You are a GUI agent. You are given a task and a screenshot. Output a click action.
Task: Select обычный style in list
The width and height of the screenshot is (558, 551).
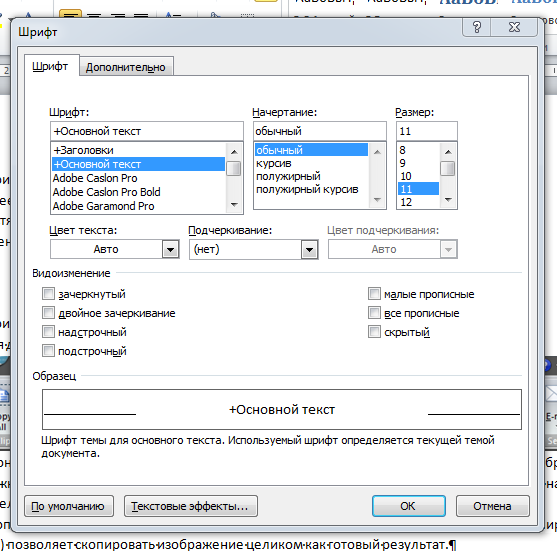coord(311,150)
